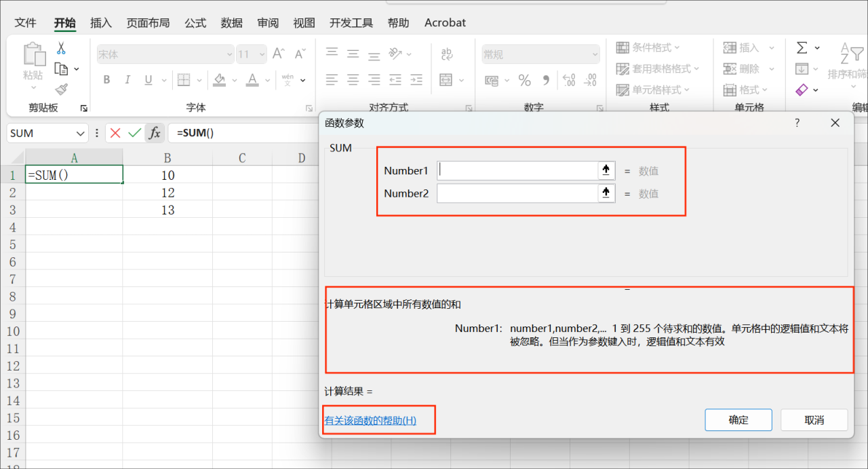Image resolution: width=868 pixels, height=469 pixels.
Task: Click the Increase Decimal icon
Action: tap(569, 80)
